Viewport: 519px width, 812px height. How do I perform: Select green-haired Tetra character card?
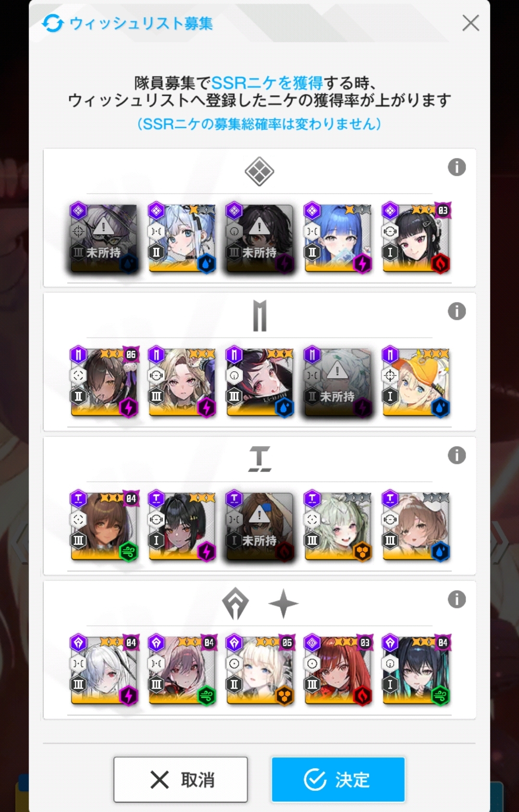(338, 526)
